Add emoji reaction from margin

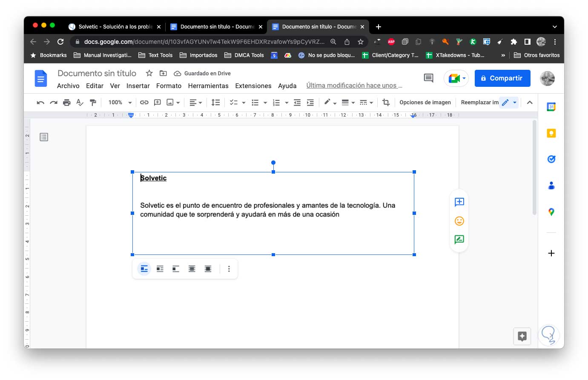click(x=459, y=221)
